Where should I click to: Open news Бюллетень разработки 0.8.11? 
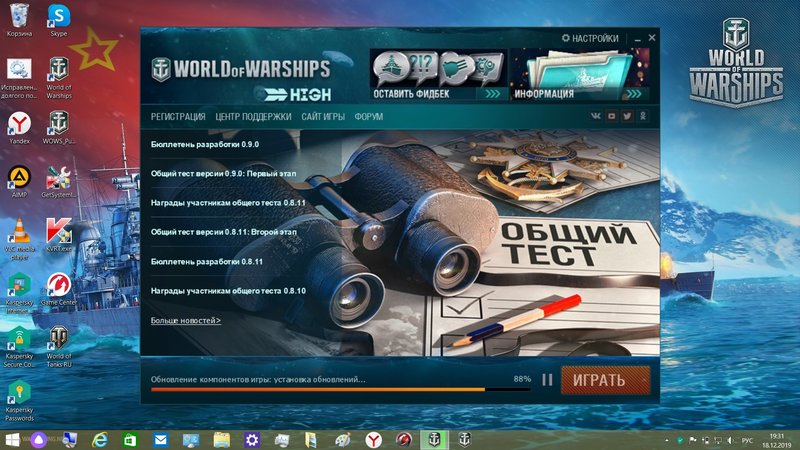(207, 261)
